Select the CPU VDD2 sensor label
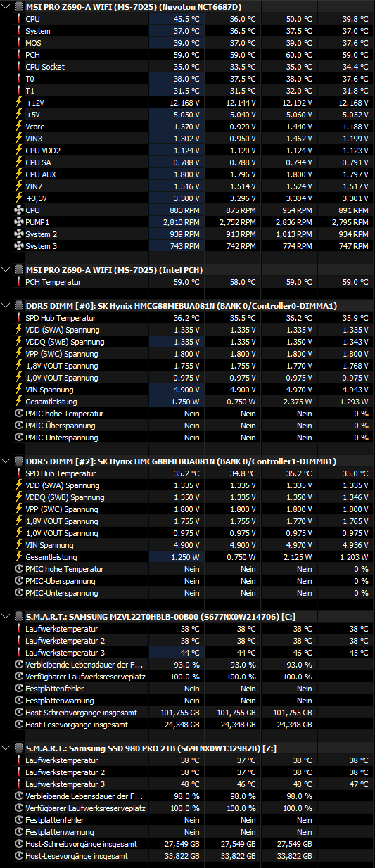The height and width of the screenshot is (868, 375). coord(43,151)
